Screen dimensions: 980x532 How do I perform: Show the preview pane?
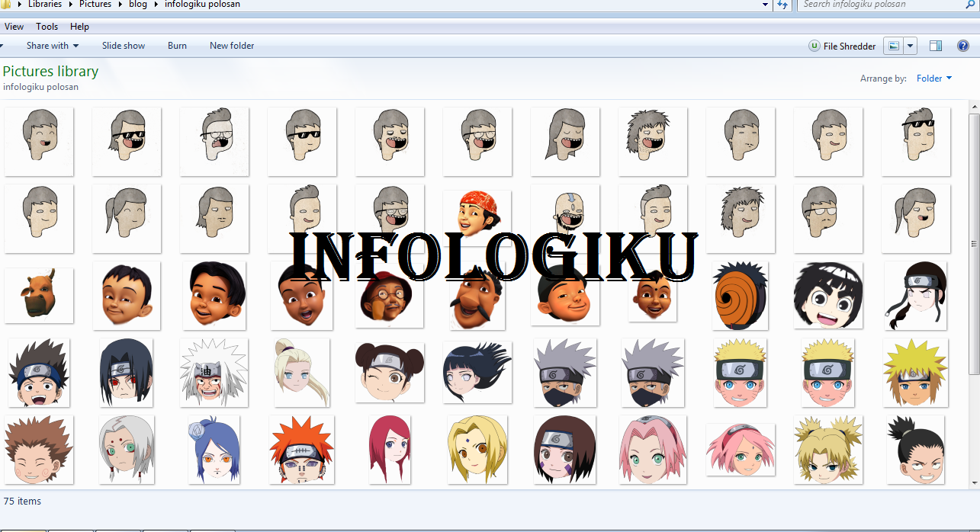pyautogui.click(x=936, y=46)
